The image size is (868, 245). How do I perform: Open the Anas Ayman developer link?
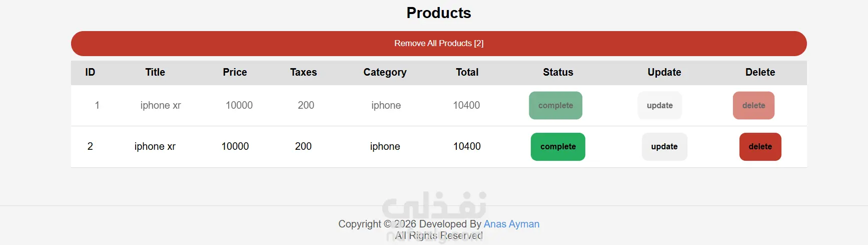[511, 224]
